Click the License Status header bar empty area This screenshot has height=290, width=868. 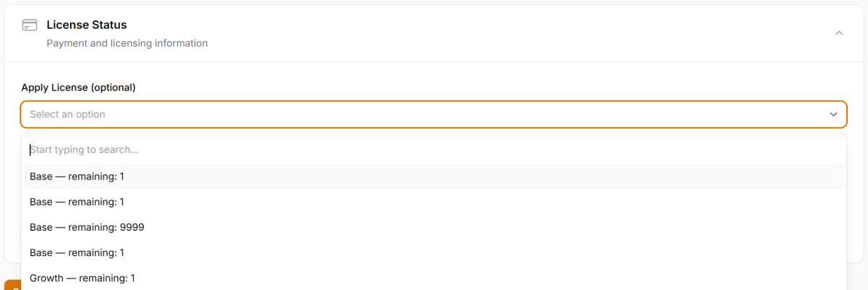[506, 33]
